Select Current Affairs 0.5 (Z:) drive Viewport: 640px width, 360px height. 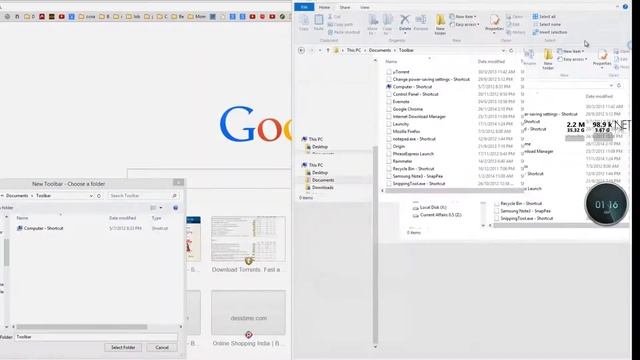click(440, 215)
